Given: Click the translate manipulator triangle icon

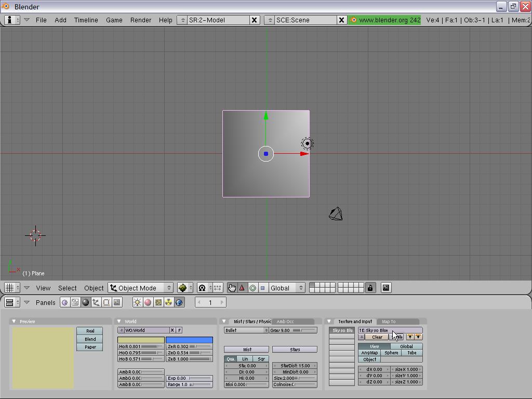Looking at the screenshot, I should [x=242, y=288].
